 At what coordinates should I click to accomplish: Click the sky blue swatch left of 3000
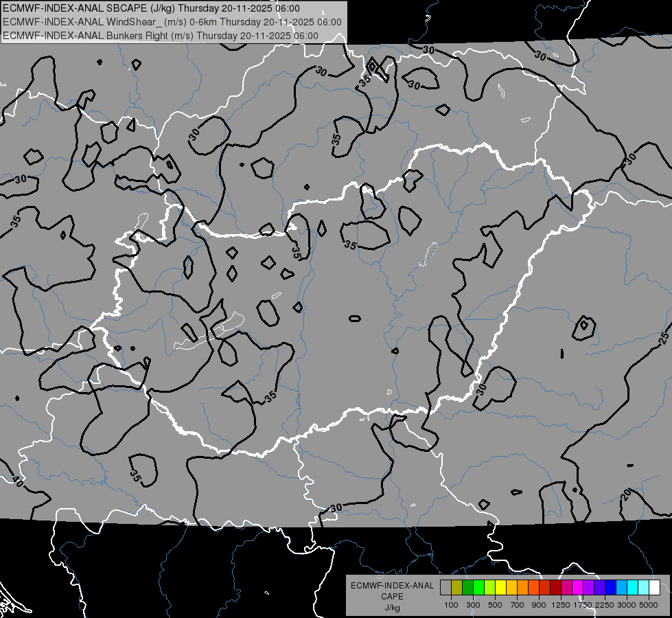pos(622,587)
